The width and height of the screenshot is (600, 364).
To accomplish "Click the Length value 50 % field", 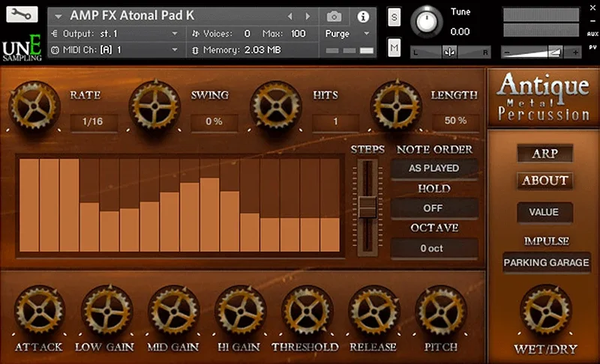I will 455,121.
